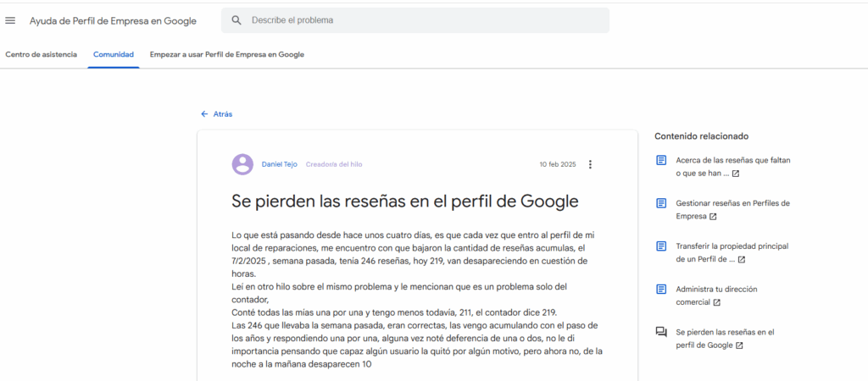Image resolution: width=868 pixels, height=381 pixels.
Task: Click the post date '10 feb 2025'
Action: tap(558, 165)
